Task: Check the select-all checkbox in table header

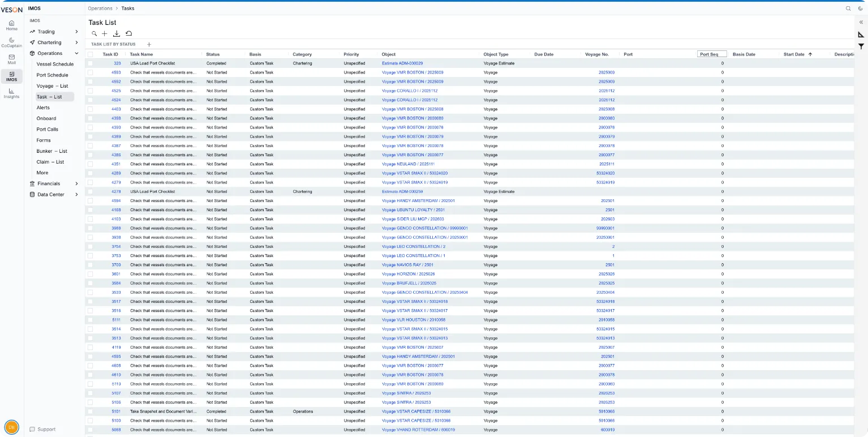Action: point(90,54)
